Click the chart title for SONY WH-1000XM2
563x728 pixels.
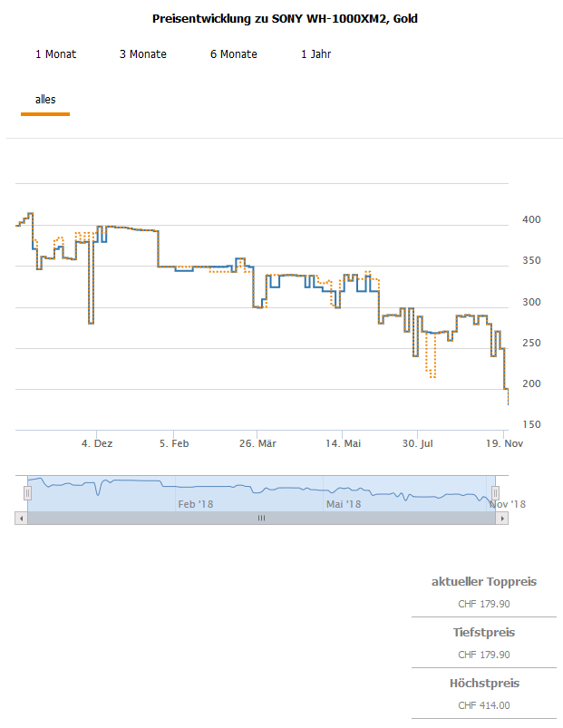click(x=285, y=18)
